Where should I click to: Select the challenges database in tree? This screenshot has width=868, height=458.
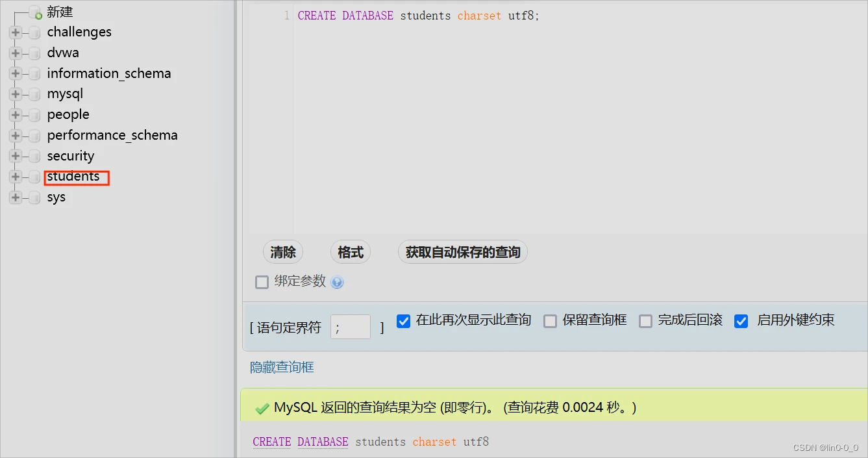(x=79, y=32)
